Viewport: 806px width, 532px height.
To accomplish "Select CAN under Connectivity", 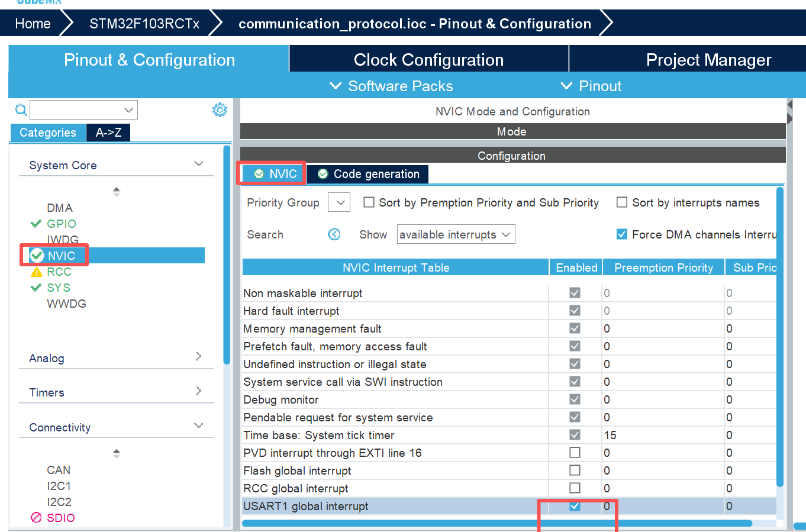I will (59, 470).
